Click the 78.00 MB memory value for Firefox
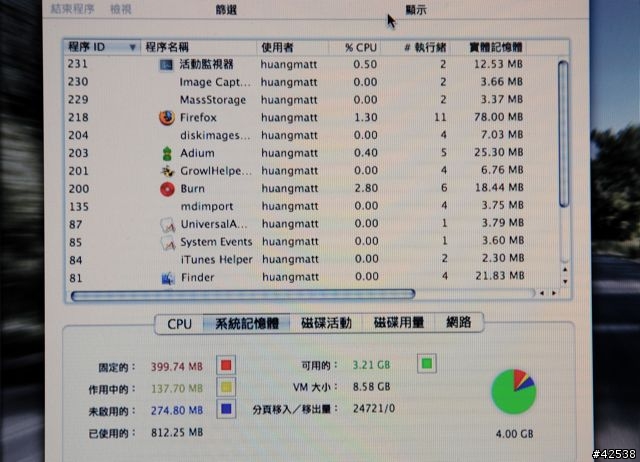This screenshot has width=640, height=462. pyautogui.click(x=499, y=117)
